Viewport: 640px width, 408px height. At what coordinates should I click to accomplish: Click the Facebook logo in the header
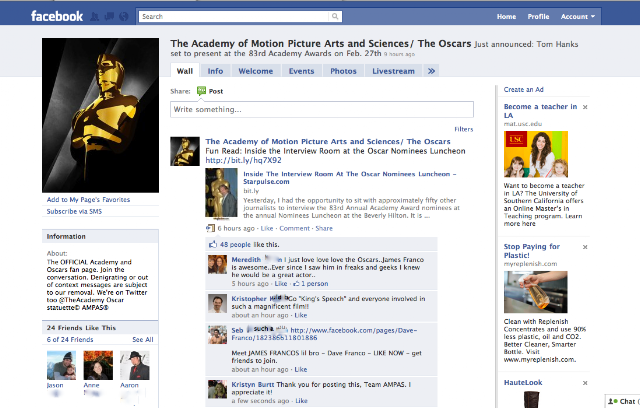[57, 16]
